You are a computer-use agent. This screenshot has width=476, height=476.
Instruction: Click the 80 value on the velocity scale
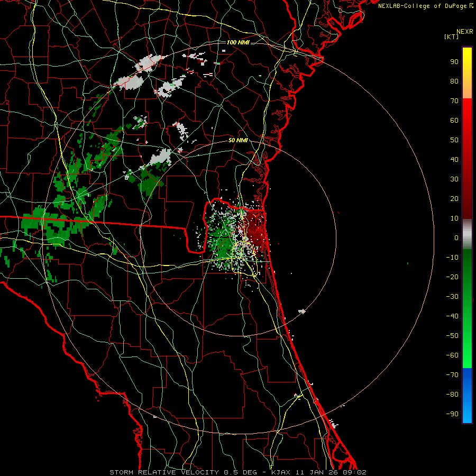point(454,81)
